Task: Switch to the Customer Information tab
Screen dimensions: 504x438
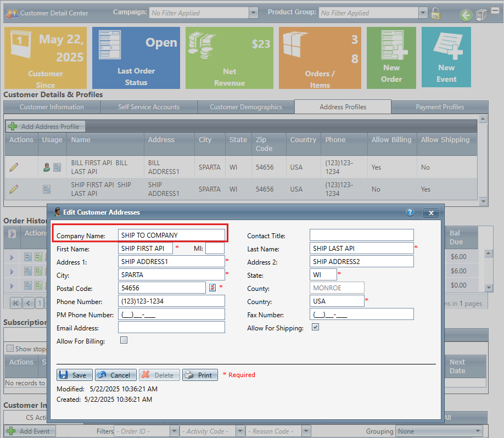Action: (x=52, y=107)
